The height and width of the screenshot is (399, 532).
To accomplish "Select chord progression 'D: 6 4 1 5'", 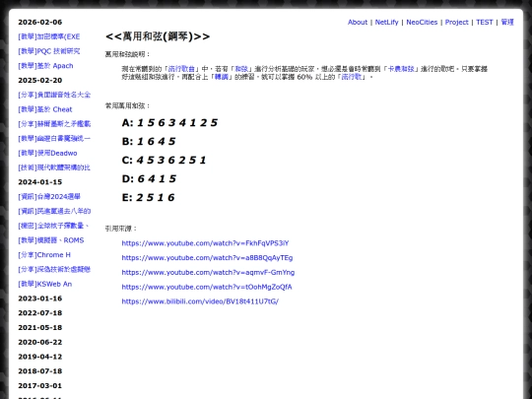I will pos(149,178).
